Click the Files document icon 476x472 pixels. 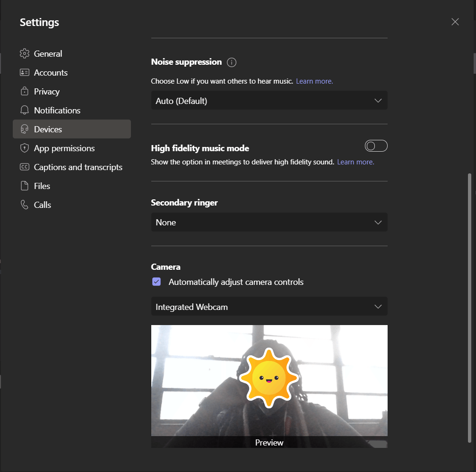click(x=25, y=186)
